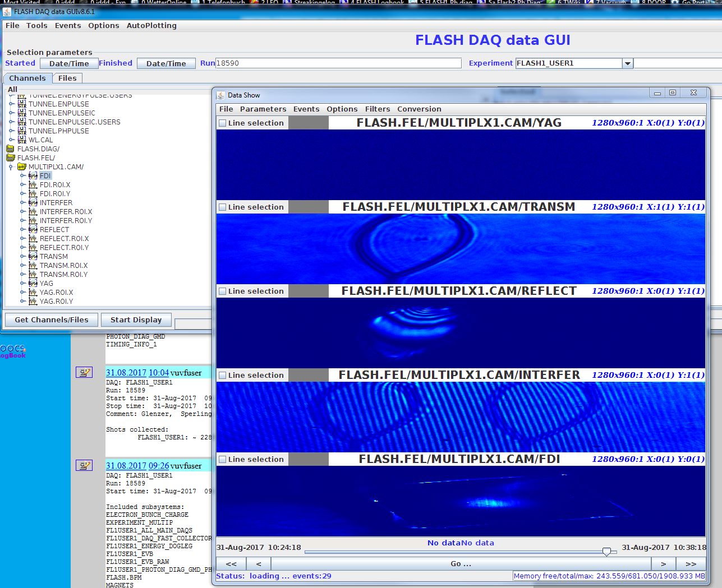Click the TUNNEL.ENPULSE channel icon
This screenshot has width=722, height=588.
pos(22,104)
